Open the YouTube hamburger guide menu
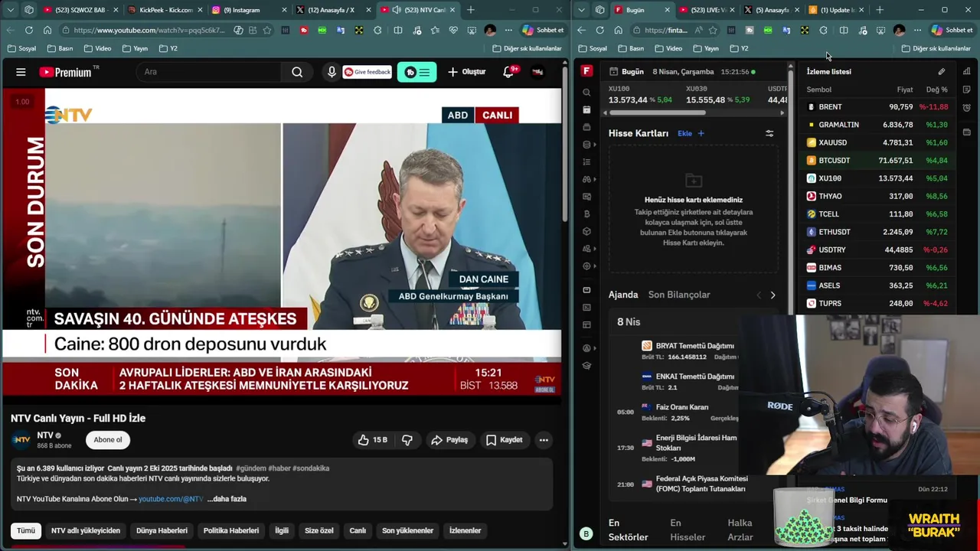Viewport: 980px width, 551px height. 21,72
